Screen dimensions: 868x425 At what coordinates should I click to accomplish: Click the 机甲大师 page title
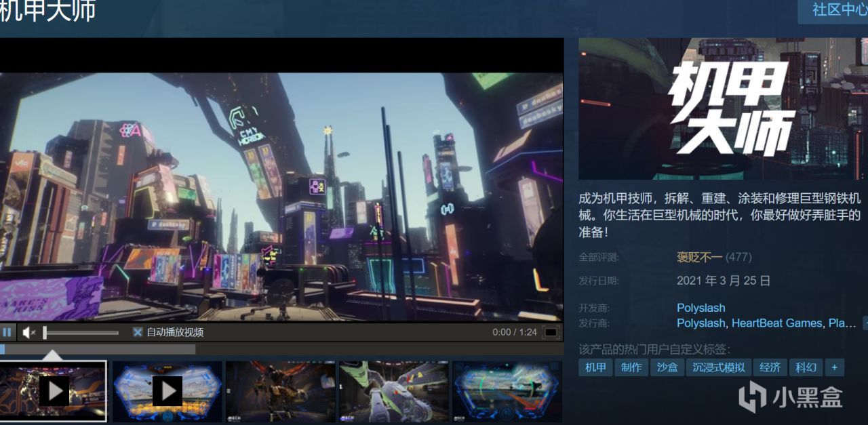pyautogui.click(x=47, y=11)
